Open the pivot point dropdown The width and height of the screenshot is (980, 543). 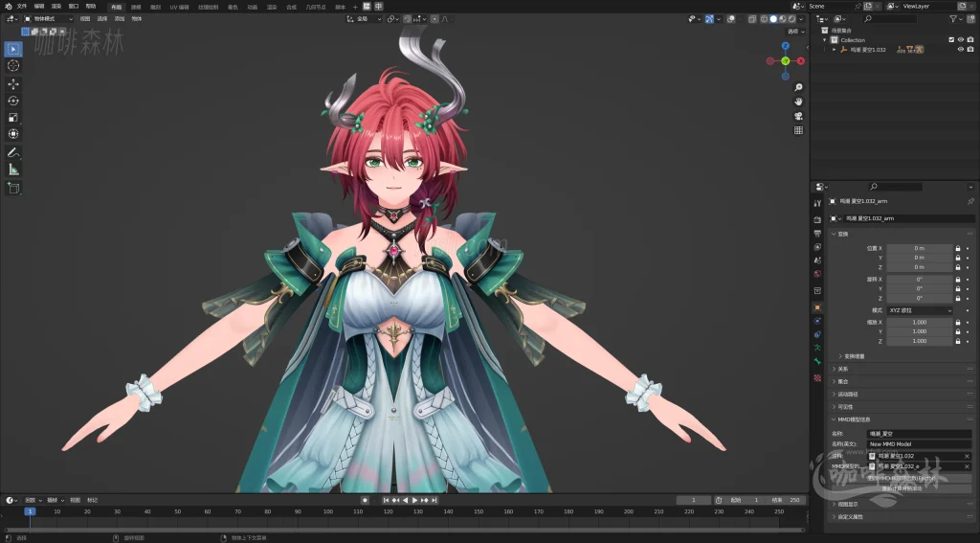tap(393, 19)
